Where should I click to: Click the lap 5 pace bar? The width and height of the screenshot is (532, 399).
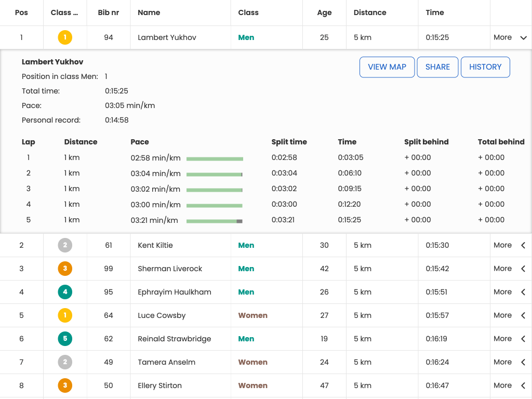click(214, 221)
